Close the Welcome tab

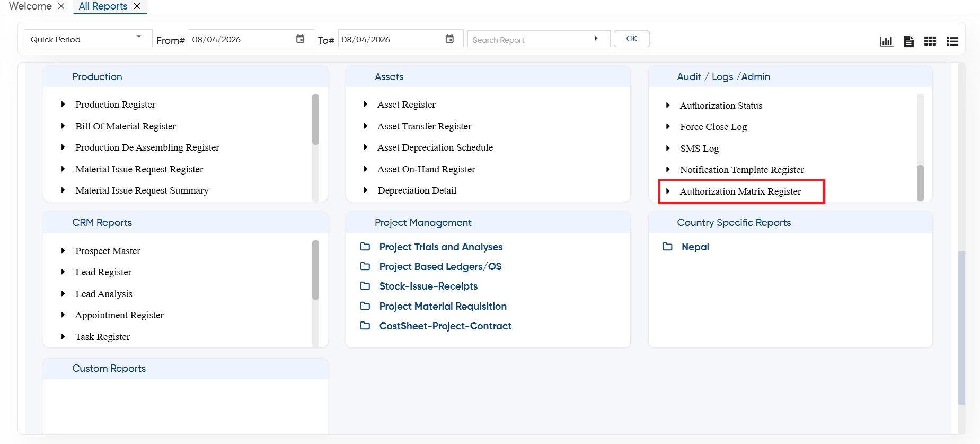(x=61, y=6)
